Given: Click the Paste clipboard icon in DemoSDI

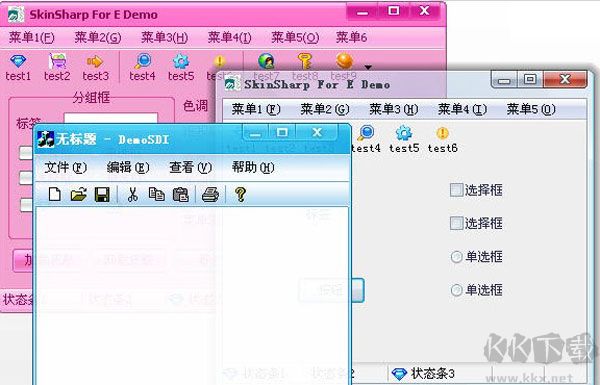Looking at the screenshot, I should pos(181,194).
